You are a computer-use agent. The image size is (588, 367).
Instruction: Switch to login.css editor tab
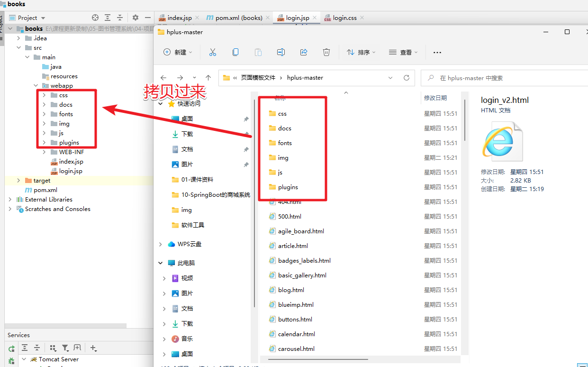[344, 18]
